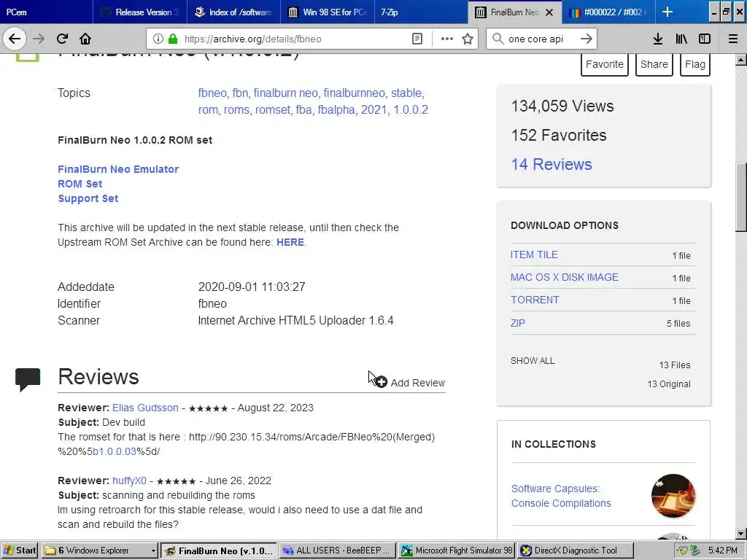
Task: Click the Flag button
Action: (695, 64)
